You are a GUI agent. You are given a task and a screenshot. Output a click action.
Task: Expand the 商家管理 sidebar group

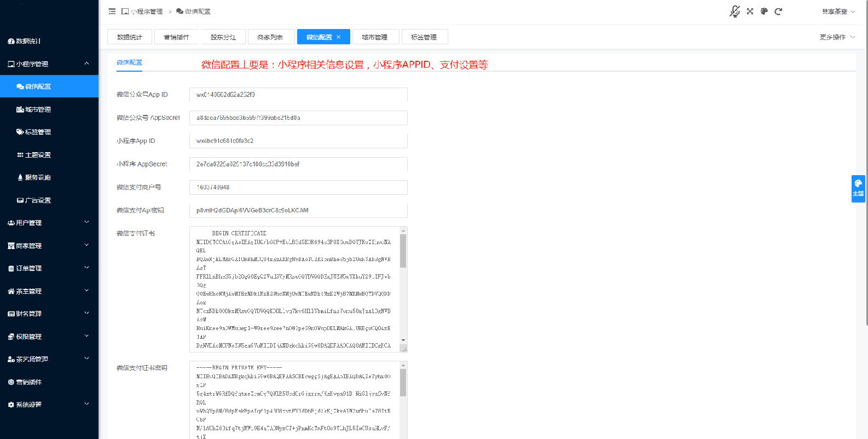tap(49, 246)
